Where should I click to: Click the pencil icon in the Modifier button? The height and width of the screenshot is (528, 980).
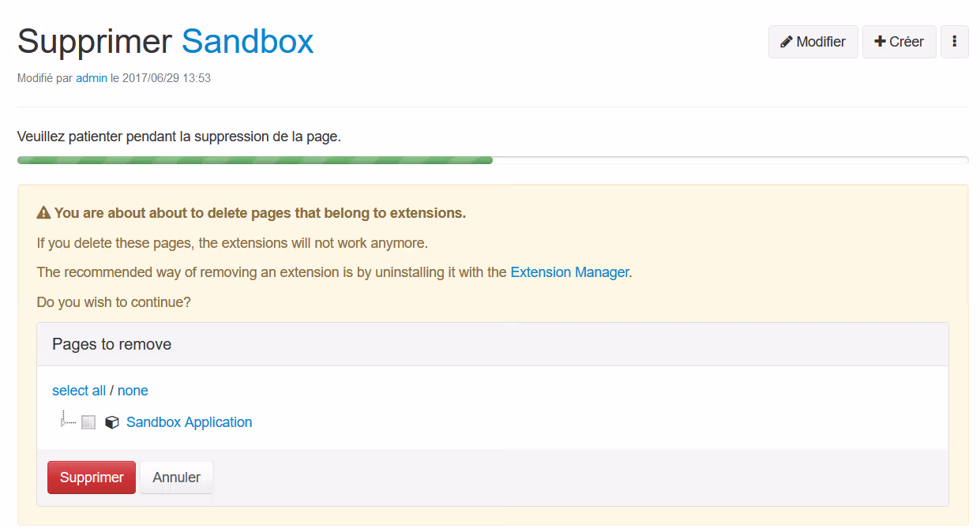pyautogui.click(x=787, y=42)
